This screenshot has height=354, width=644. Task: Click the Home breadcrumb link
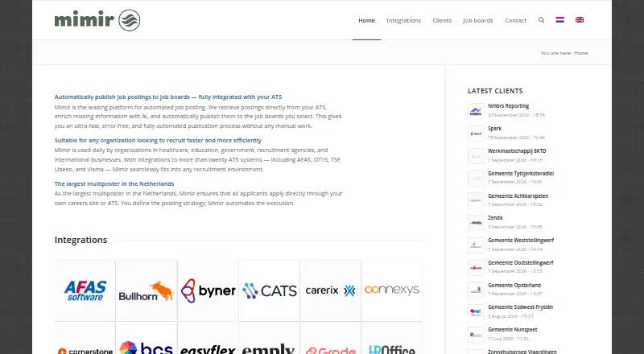[580, 53]
